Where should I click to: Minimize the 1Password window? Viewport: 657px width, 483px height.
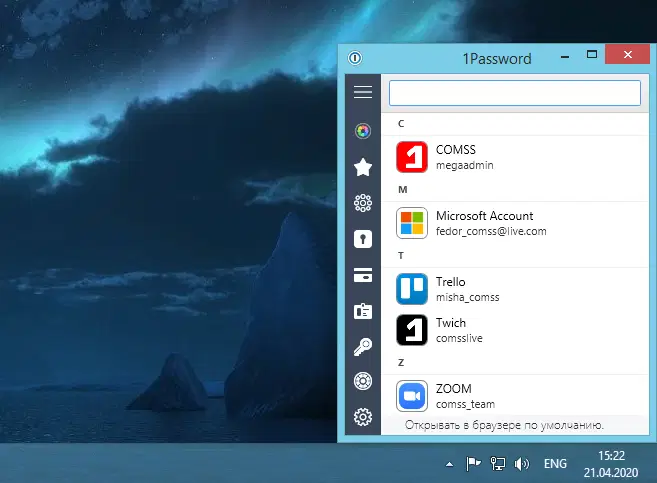[x=565, y=55]
